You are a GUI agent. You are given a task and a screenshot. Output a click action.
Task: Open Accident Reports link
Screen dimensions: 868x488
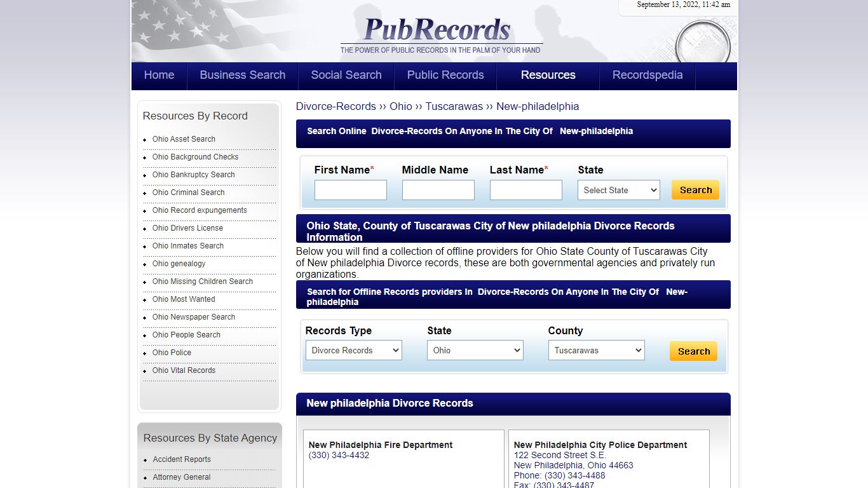pyautogui.click(x=182, y=459)
